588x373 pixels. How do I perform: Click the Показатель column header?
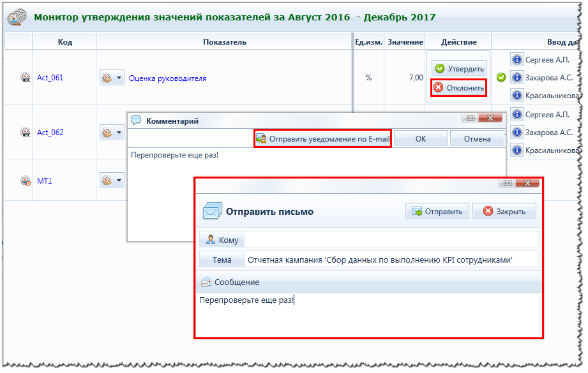tap(224, 42)
